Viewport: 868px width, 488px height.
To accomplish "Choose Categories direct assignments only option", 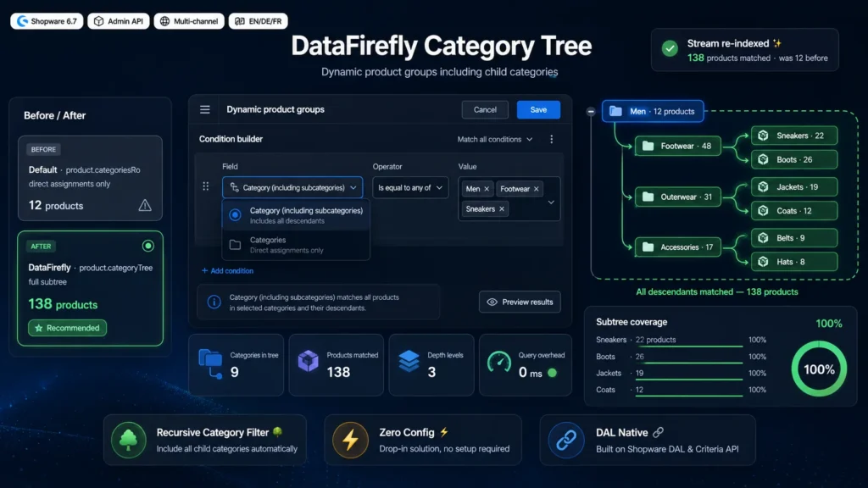I will coord(296,245).
